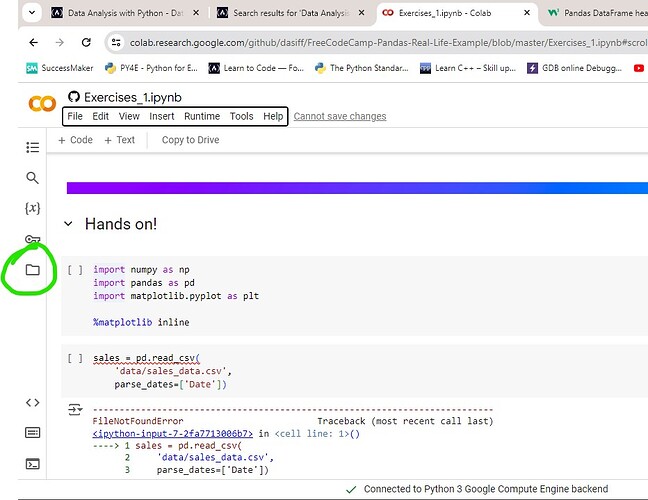Click the connection status checkmark icon
This screenshot has width=648, height=500.
351,489
